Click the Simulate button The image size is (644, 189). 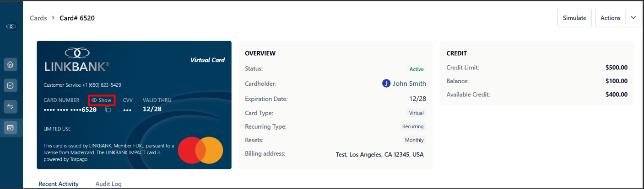574,18
